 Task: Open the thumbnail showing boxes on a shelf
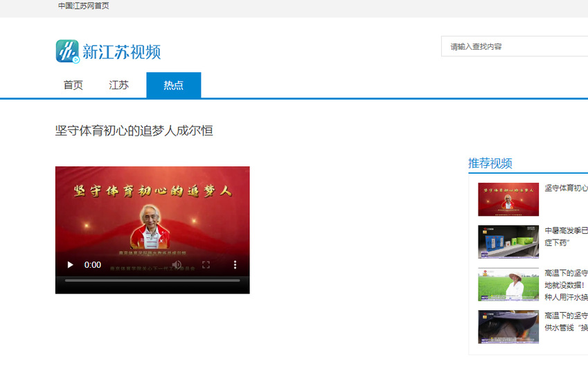[x=508, y=242]
